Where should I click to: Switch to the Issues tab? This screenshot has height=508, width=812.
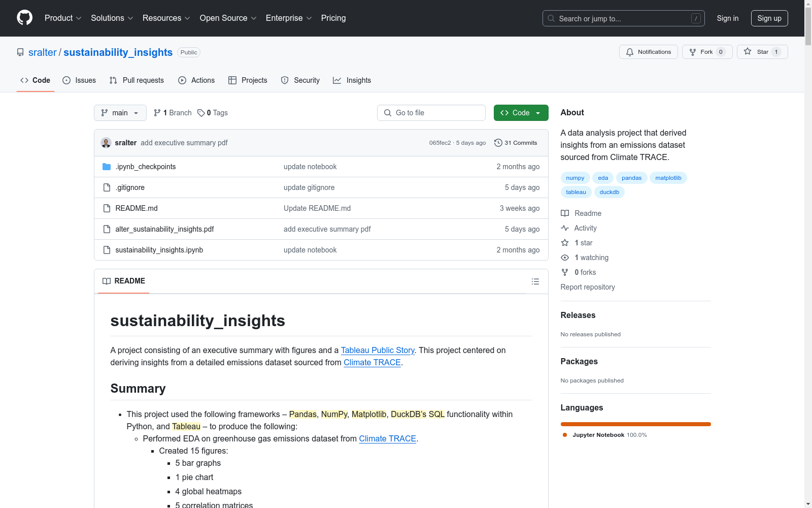(x=79, y=80)
